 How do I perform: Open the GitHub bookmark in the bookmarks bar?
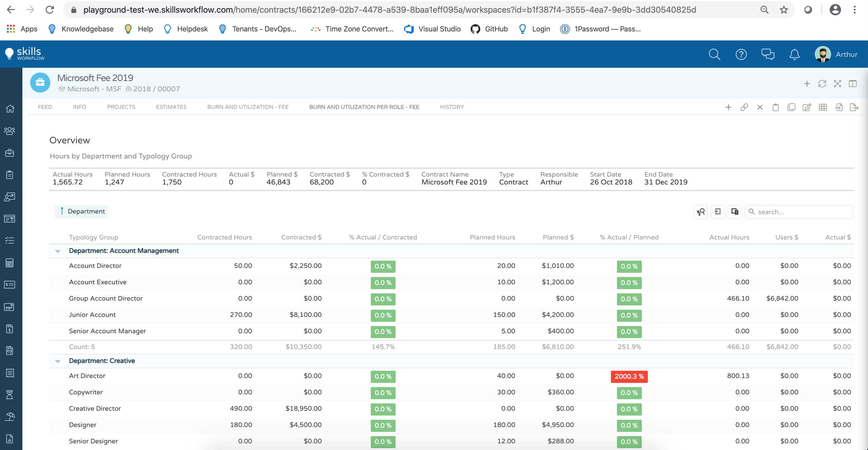(x=489, y=29)
